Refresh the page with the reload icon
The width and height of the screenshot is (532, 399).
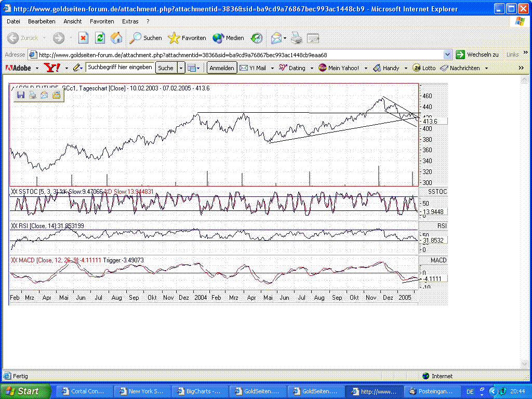pos(100,38)
